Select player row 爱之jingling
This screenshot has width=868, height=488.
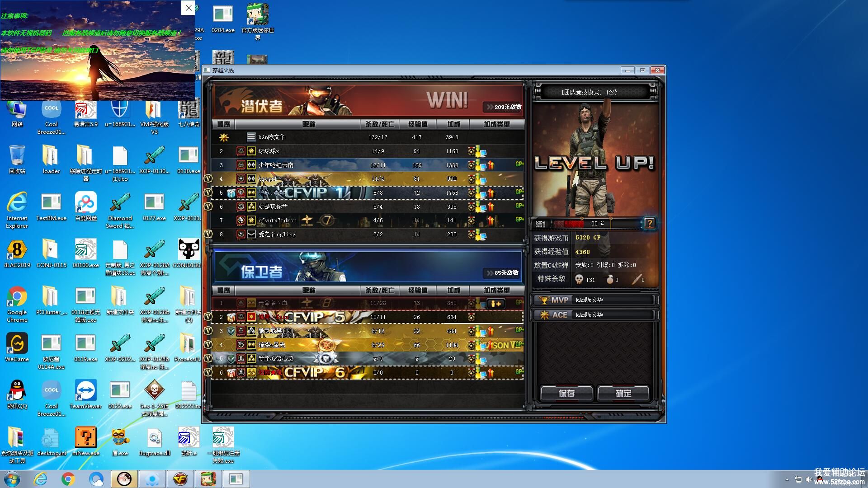pos(368,235)
